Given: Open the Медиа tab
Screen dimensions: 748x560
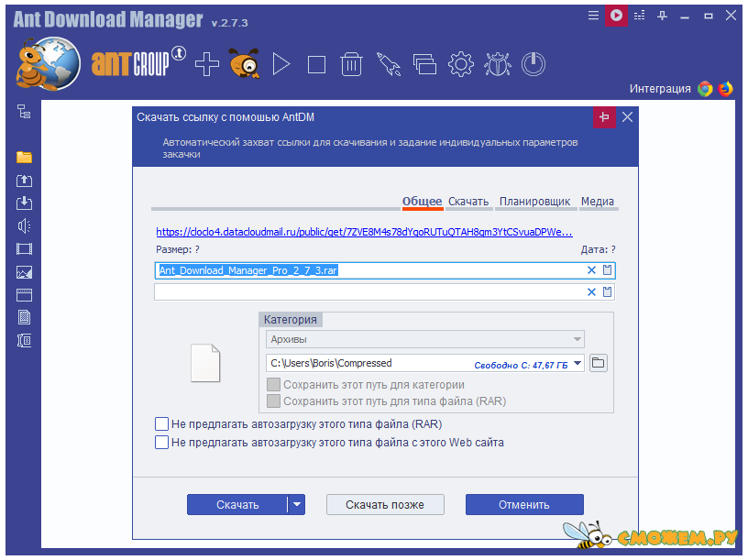Looking at the screenshot, I should click(x=598, y=202).
